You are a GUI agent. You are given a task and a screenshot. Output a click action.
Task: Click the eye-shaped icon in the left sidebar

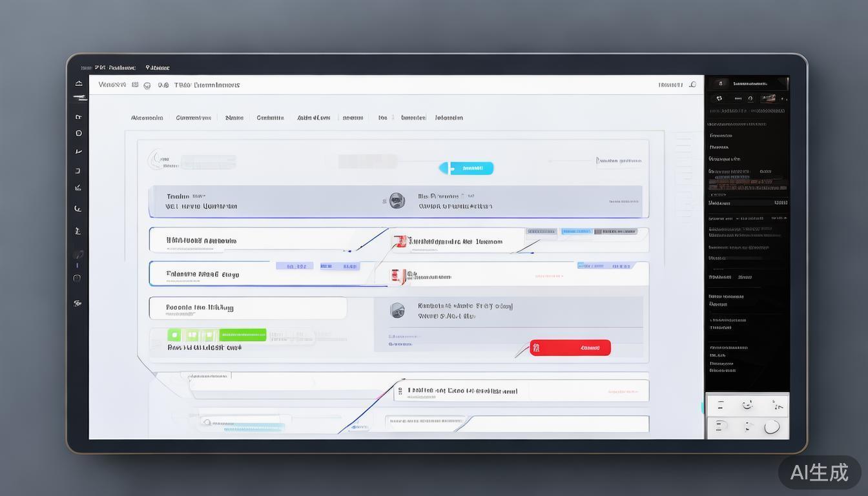point(77,303)
